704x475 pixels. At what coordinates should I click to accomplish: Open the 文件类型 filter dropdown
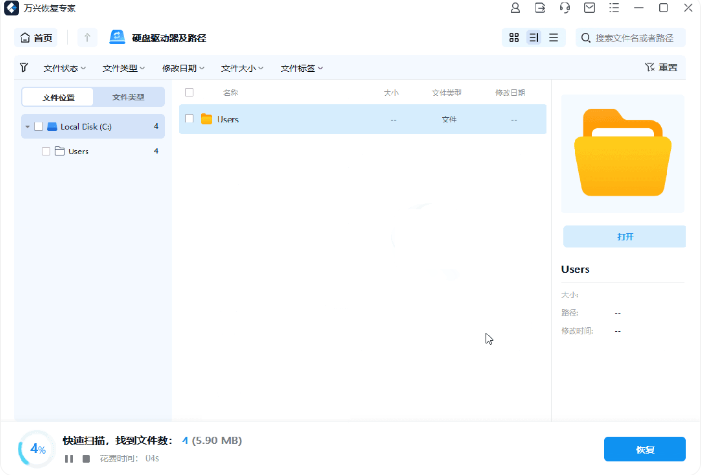123,68
